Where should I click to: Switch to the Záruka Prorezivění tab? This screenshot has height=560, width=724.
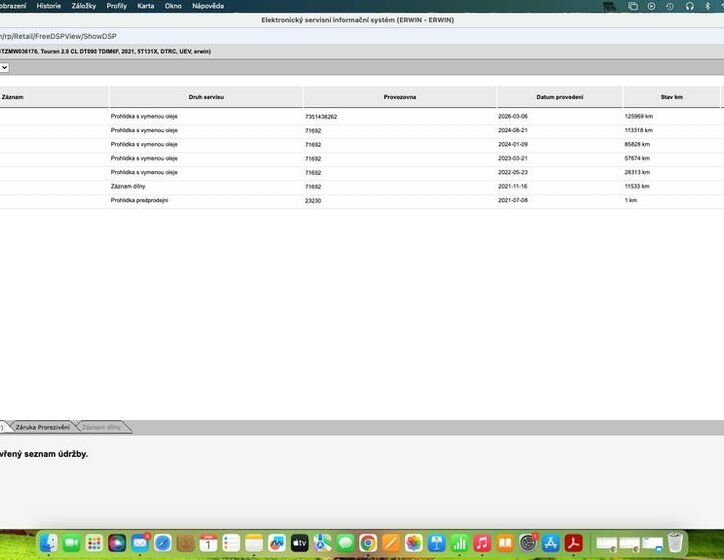42,427
